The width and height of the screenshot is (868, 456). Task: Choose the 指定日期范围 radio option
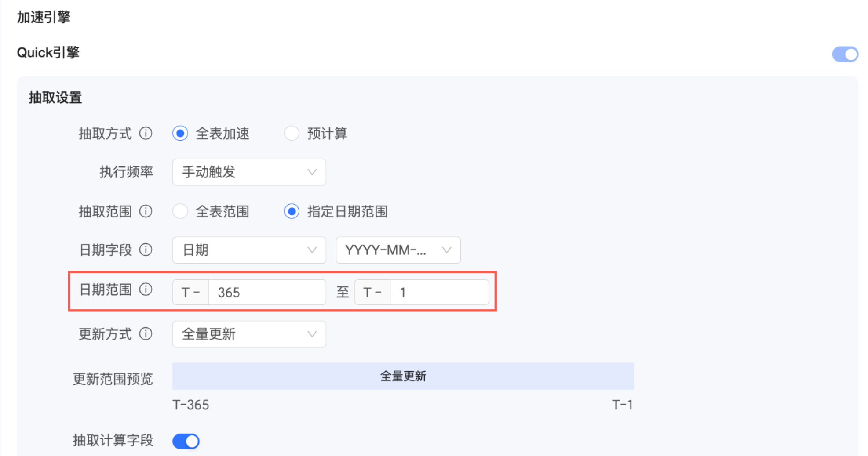(292, 211)
